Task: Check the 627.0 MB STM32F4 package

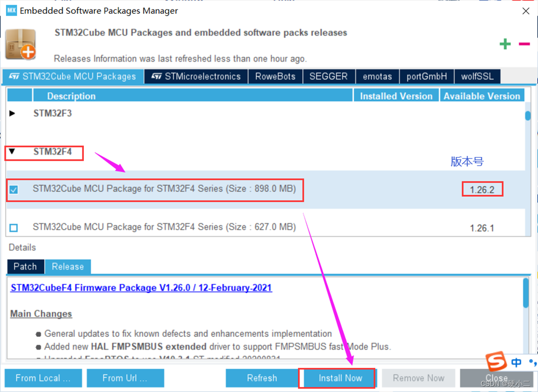Action: 13,227
